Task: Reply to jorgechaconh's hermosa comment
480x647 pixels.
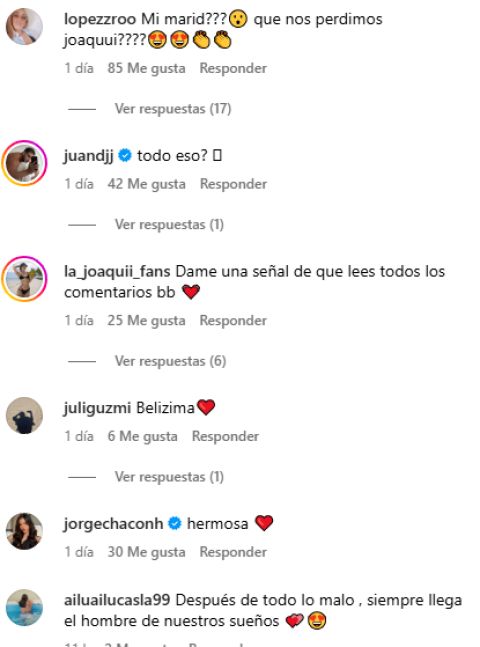Action: tap(233, 552)
